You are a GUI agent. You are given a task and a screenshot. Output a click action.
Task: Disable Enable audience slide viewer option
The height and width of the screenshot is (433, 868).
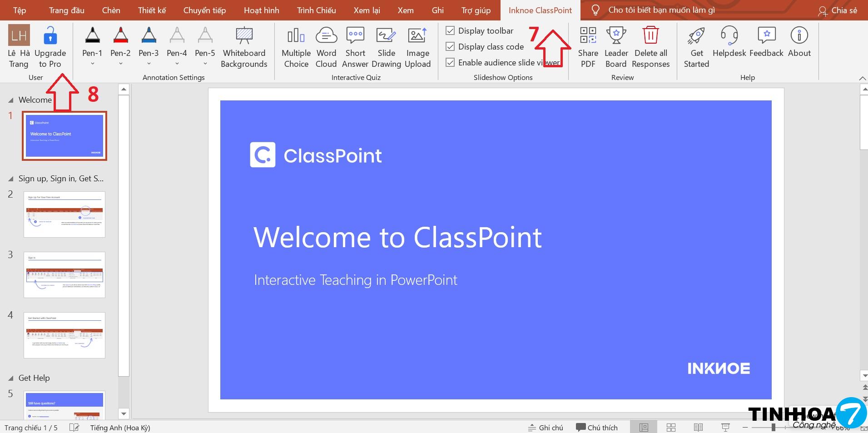450,63
